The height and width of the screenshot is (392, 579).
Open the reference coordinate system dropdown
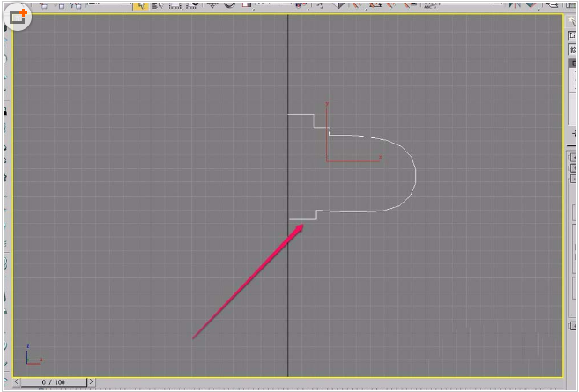coord(273,4)
